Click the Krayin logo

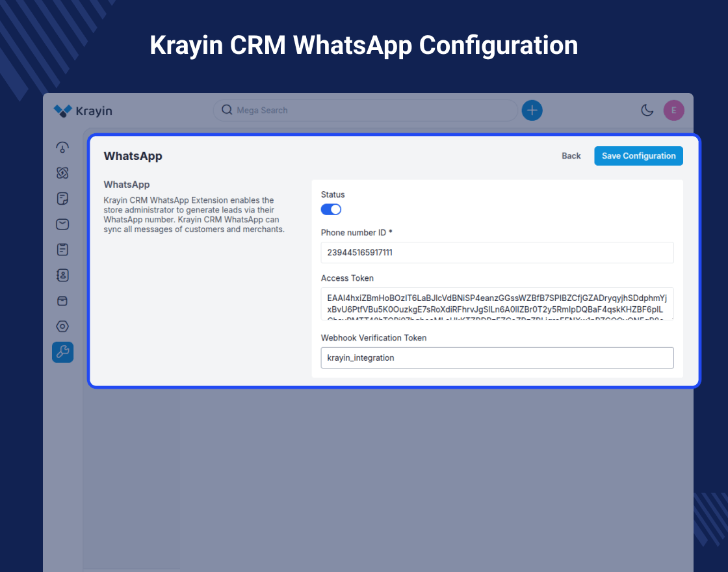[x=83, y=110]
